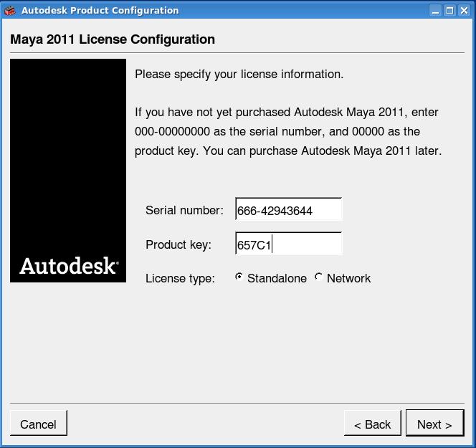
Task: Click the 'Maya 2011 License Configuration' heading
Action: pos(113,39)
